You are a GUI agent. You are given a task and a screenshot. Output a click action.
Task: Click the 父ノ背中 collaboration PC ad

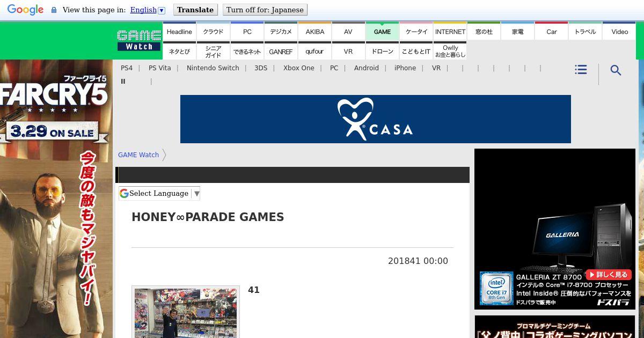555,327
